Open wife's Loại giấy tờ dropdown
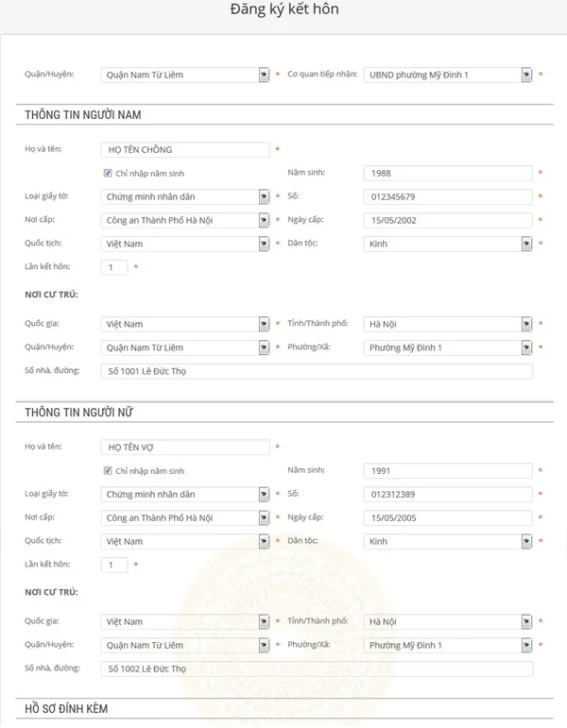This screenshot has height=728, width=567. pyautogui.click(x=185, y=495)
